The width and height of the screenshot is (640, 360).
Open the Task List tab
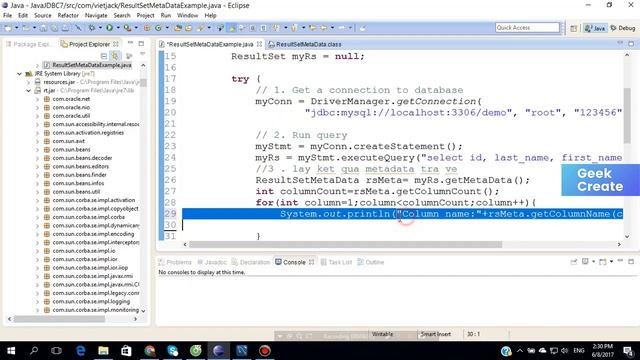click(336, 262)
